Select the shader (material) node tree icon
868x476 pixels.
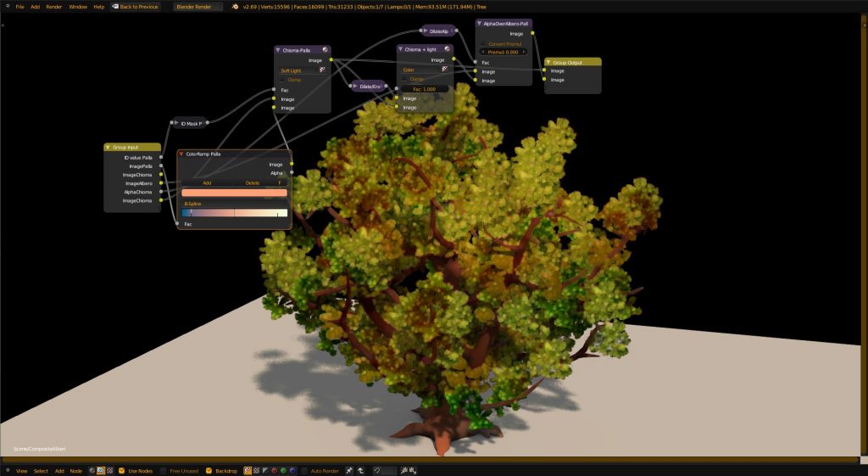coord(92,470)
